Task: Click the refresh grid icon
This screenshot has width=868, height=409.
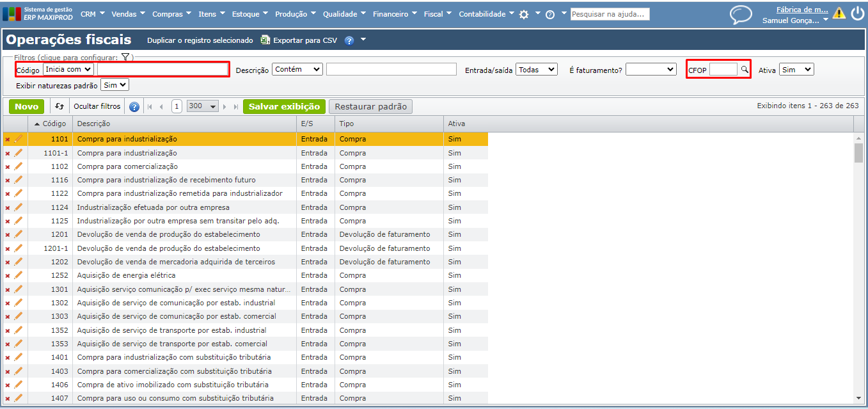Action: [x=59, y=107]
